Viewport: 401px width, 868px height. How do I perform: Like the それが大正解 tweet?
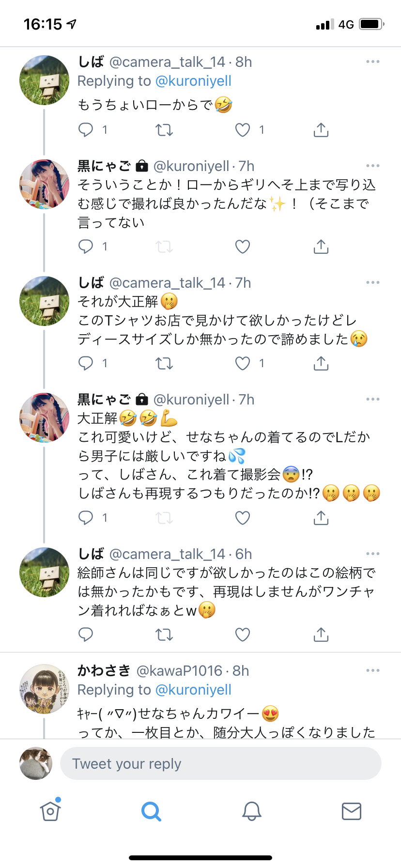[243, 363]
